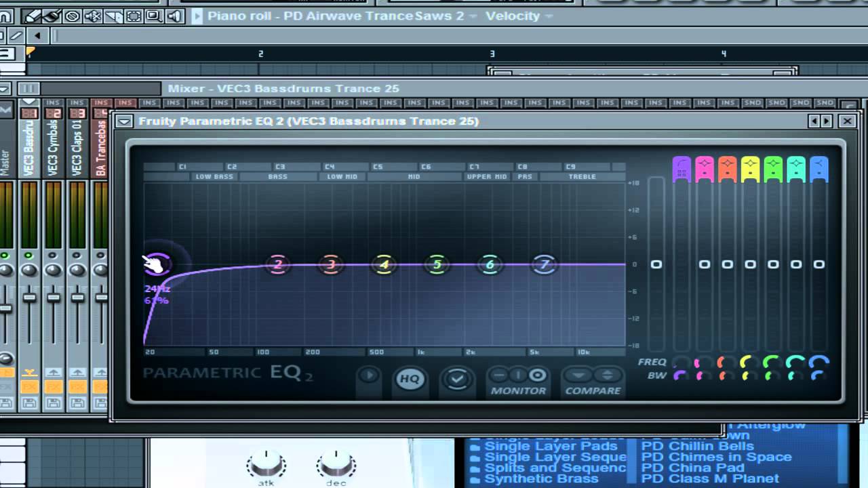Image resolution: width=868 pixels, height=488 pixels.
Task: Click save icon below VEC3 Claps 01 track
Action: click(78, 403)
